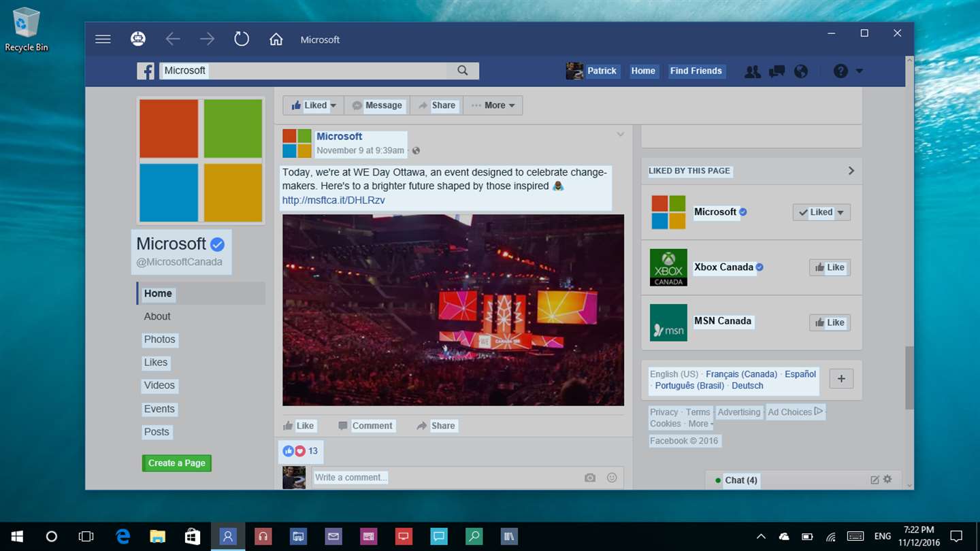Unlike Microsoft in Liked By This Page

click(x=821, y=212)
